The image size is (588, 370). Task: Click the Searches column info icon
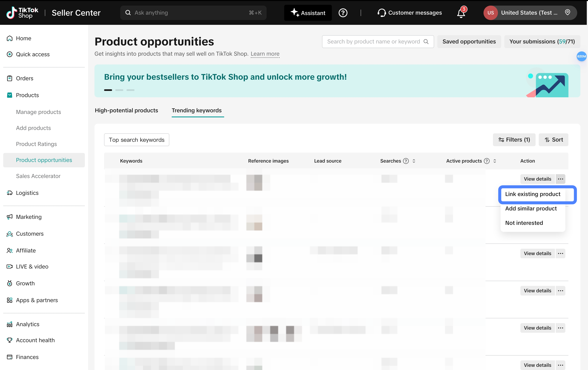pos(406,161)
